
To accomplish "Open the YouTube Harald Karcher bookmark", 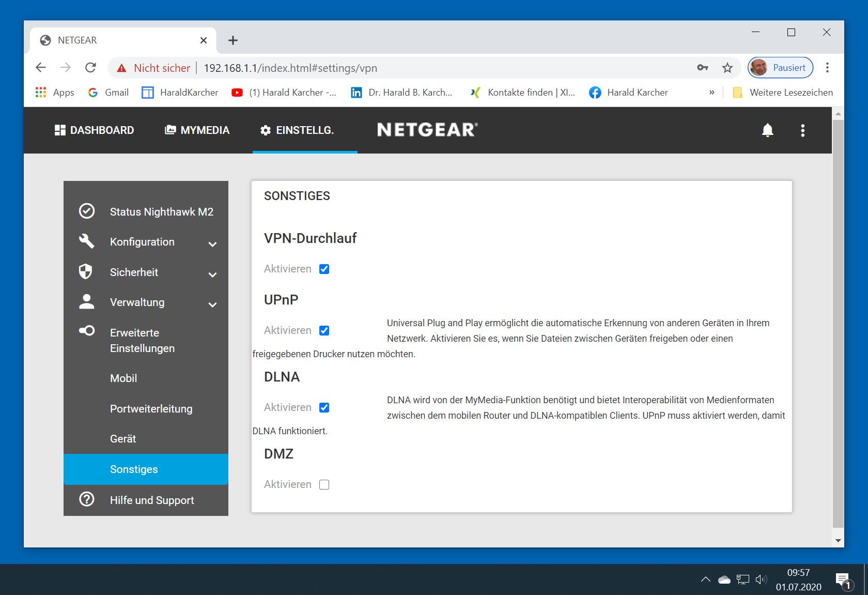I will (x=284, y=93).
